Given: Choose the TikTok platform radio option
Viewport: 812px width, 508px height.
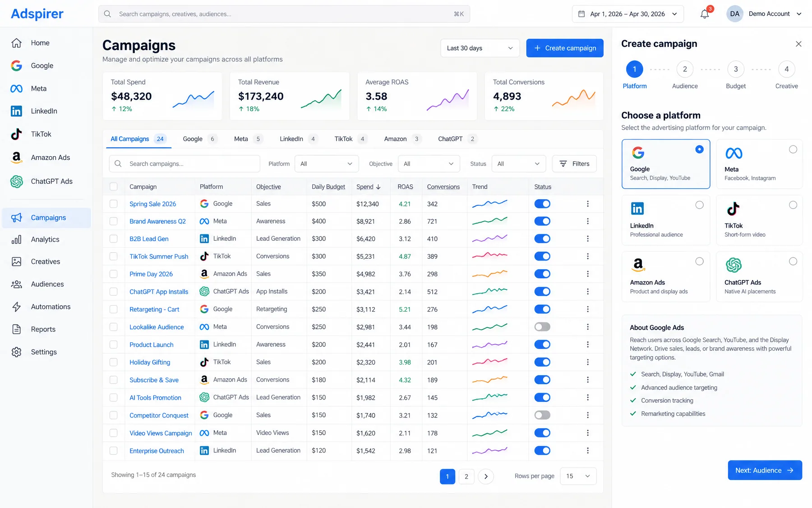Looking at the screenshot, I should tap(793, 205).
